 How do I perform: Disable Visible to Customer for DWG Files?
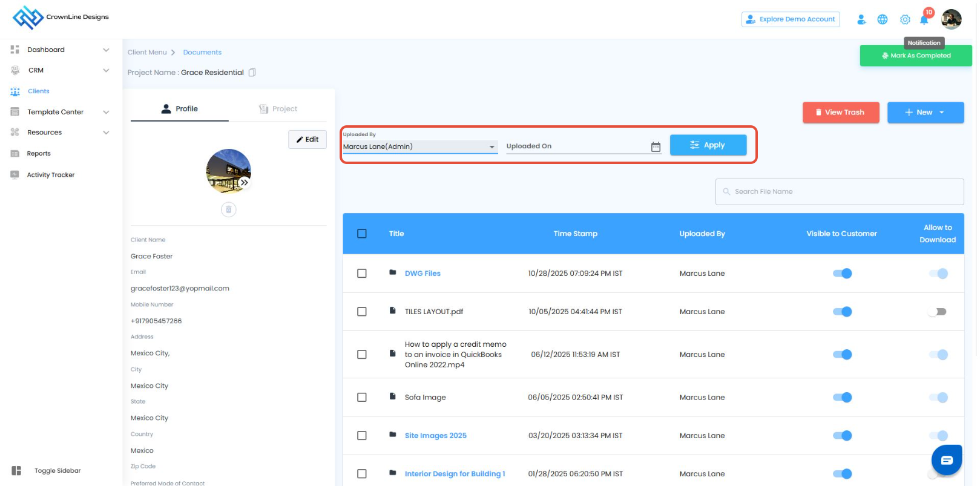point(842,274)
